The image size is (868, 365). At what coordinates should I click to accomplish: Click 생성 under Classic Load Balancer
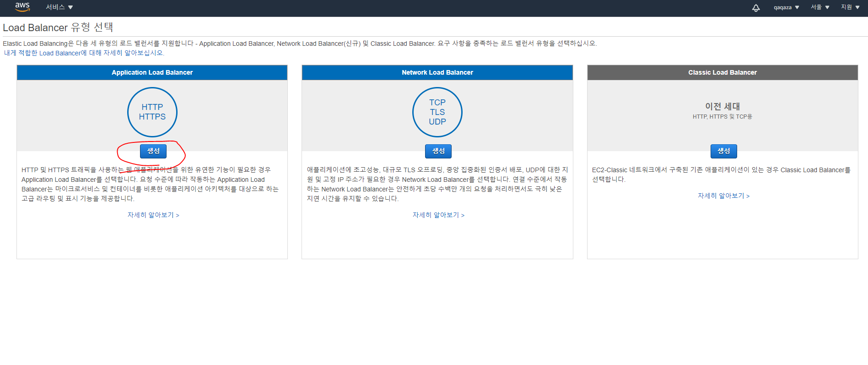tap(723, 151)
